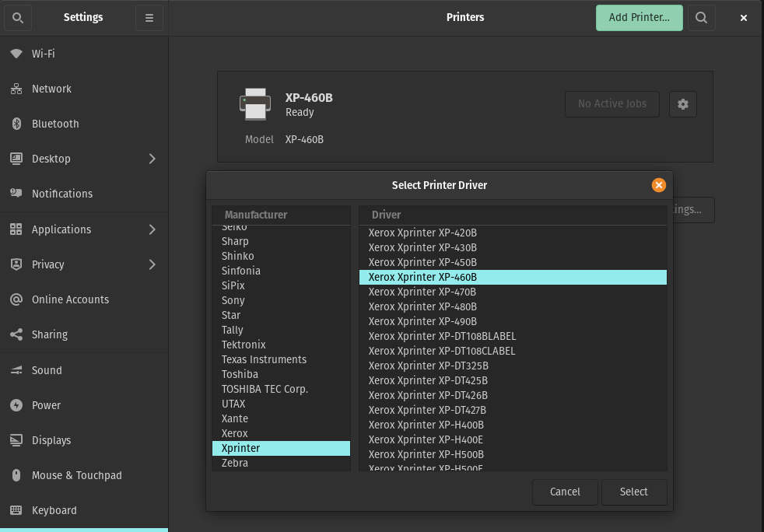The image size is (764, 532).
Task: Click the XP-460B printer image
Action: (255, 104)
